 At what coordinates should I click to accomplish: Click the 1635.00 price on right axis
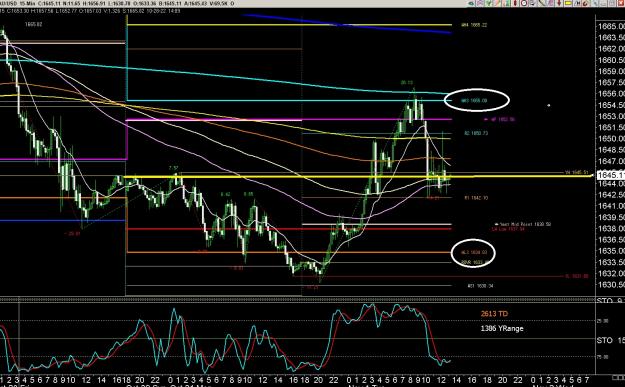coord(611,251)
